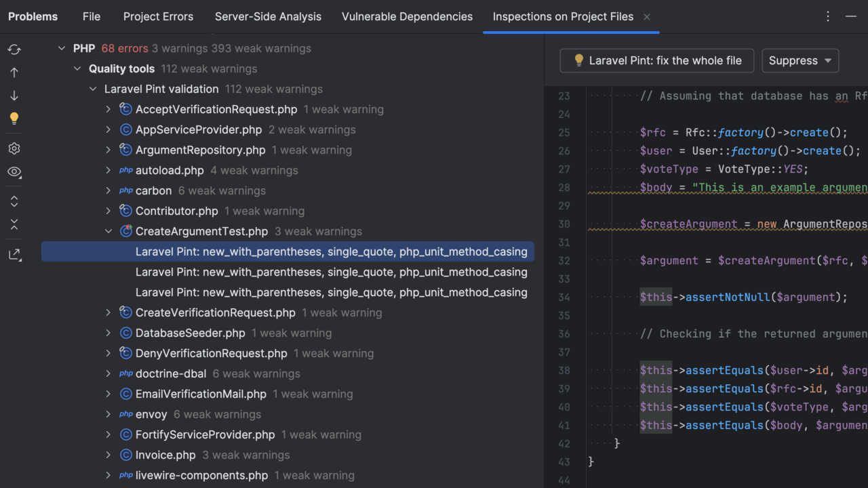This screenshot has height=488, width=868.
Task: Click the Collapse All icon in sidebar
Action: (x=14, y=224)
